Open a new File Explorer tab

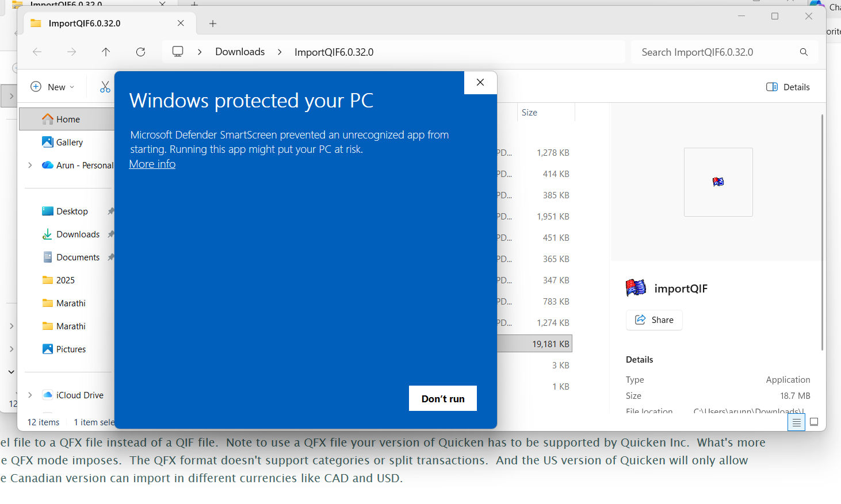213,24
